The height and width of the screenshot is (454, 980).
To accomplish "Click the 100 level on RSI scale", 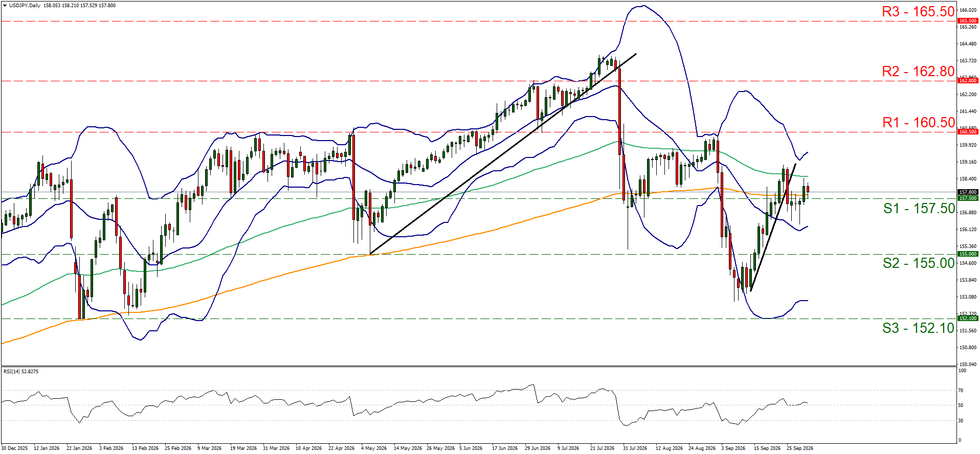I will 962,371.
